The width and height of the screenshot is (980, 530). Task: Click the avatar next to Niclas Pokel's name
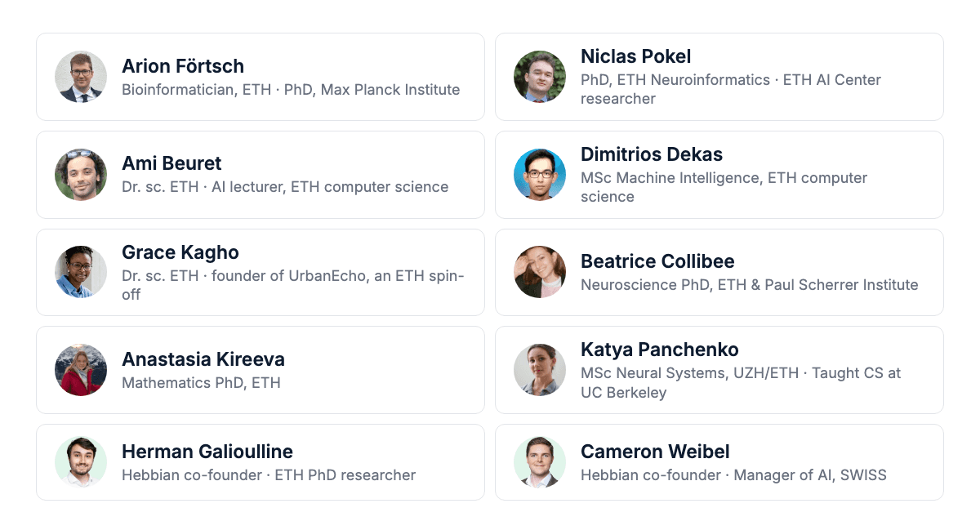(x=540, y=77)
